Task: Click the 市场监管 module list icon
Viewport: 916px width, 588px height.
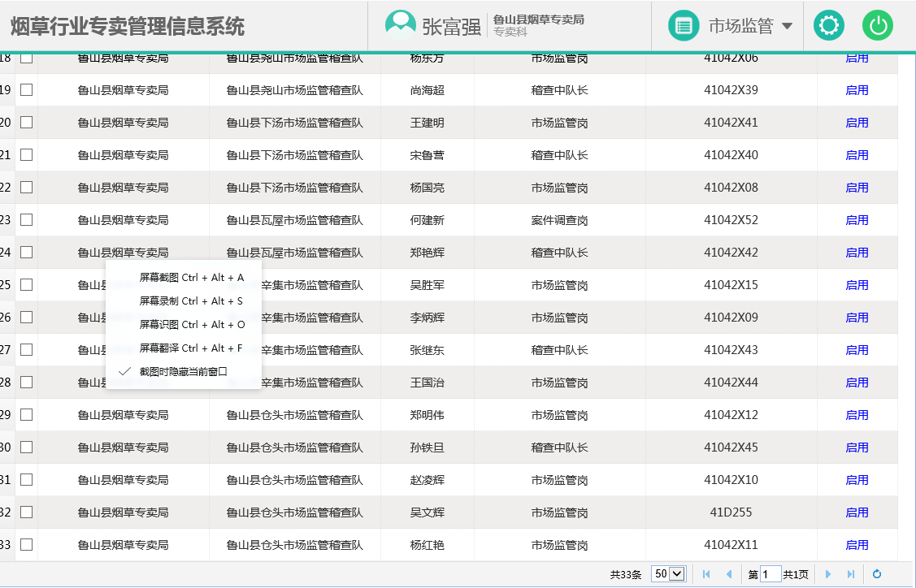Action: (684, 26)
